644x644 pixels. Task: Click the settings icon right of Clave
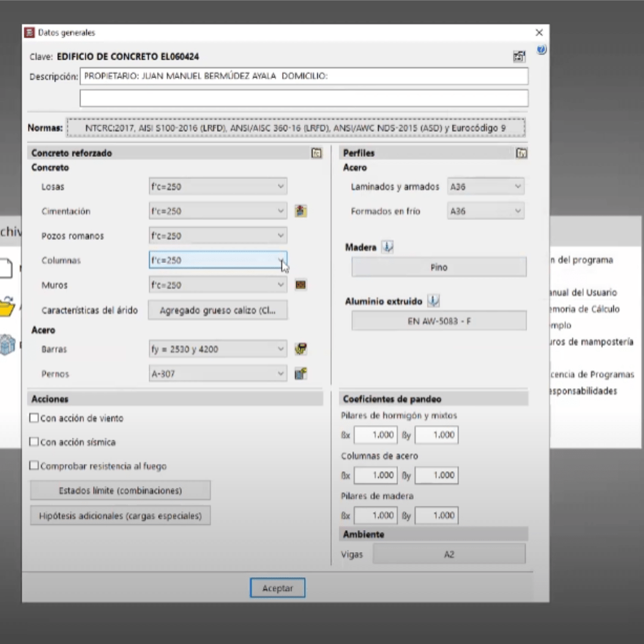[x=519, y=57]
